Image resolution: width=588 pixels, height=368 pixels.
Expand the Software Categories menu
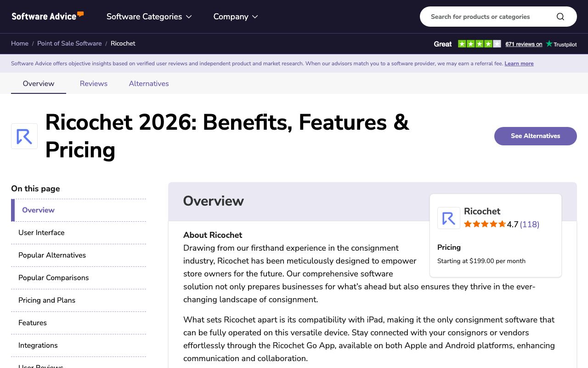click(149, 17)
